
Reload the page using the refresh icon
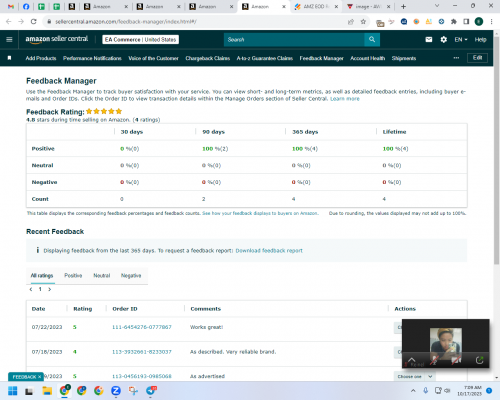[33, 22]
